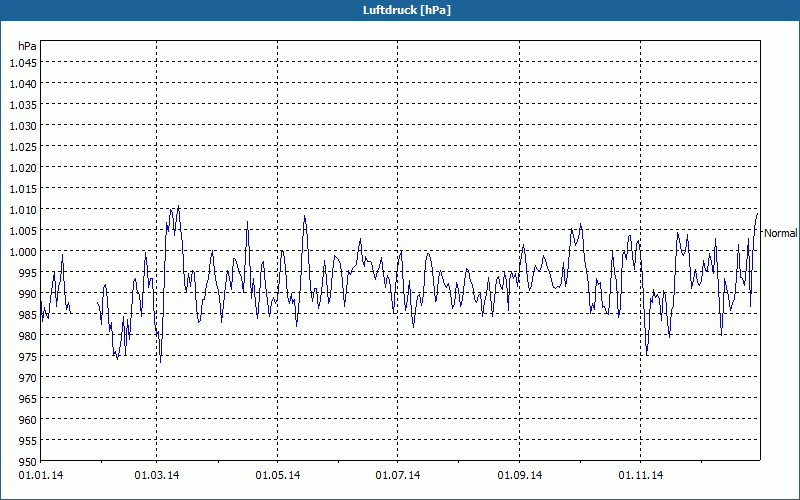The width and height of the screenshot is (800, 500).
Task: Select the 965 y-axis label
Action: click(x=28, y=398)
